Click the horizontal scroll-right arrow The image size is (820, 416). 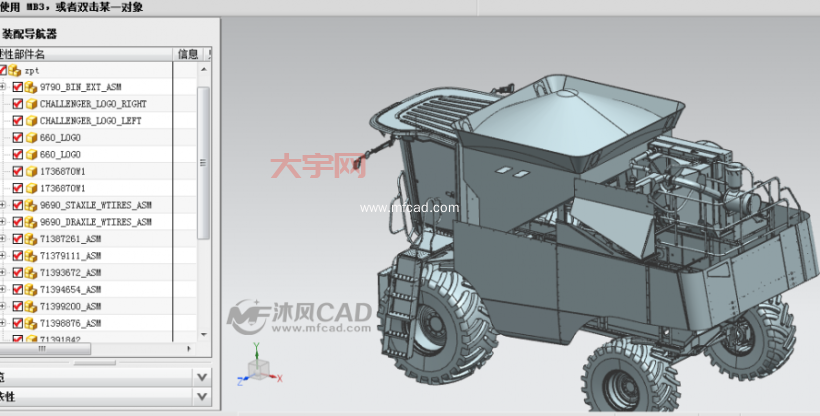tap(189, 348)
